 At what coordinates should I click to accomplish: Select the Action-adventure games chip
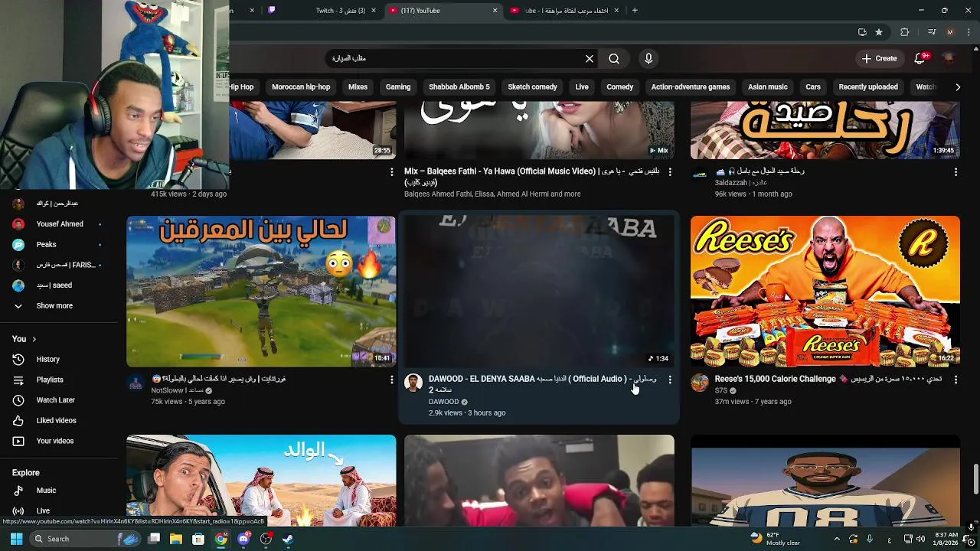pyautogui.click(x=691, y=87)
